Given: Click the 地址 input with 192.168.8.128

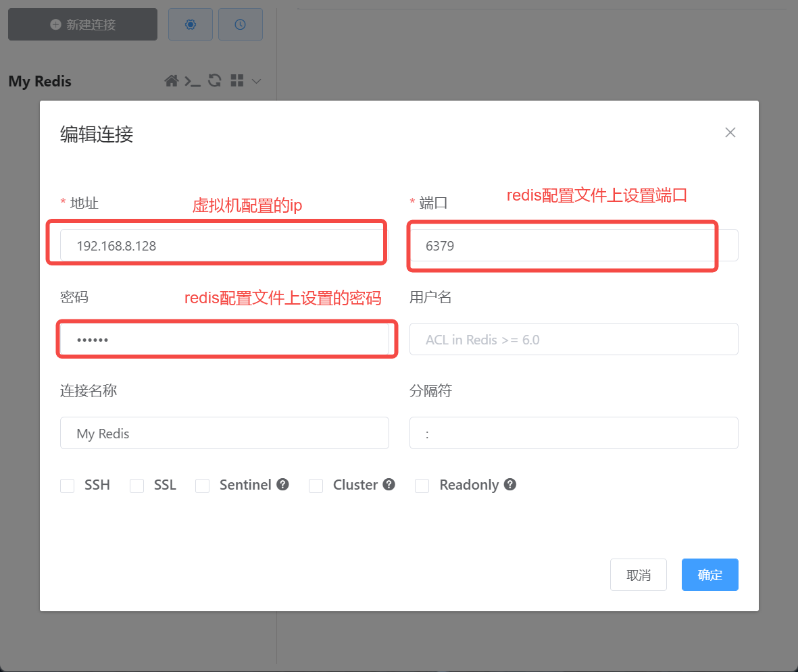Looking at the screenshot, I should (x=224, y=245).
